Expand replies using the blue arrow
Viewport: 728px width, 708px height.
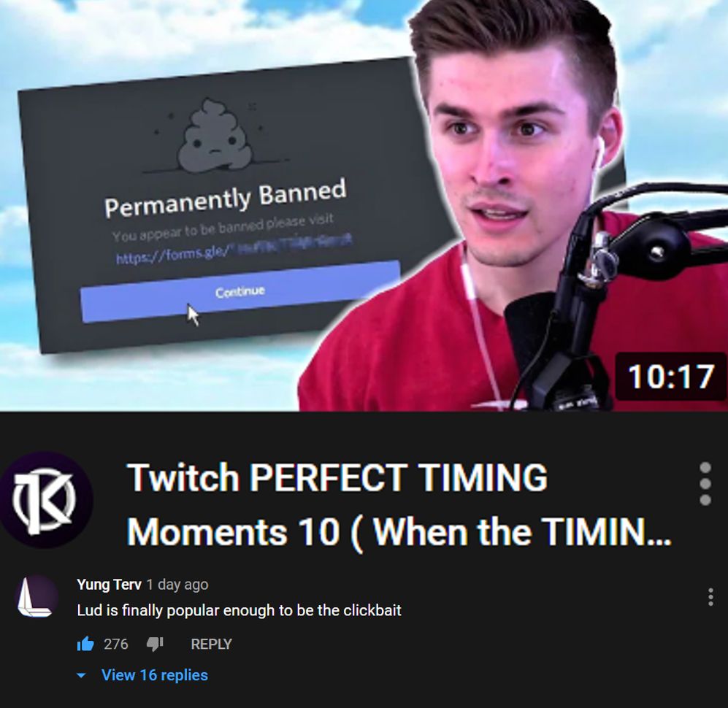click(x=81, y=676)
